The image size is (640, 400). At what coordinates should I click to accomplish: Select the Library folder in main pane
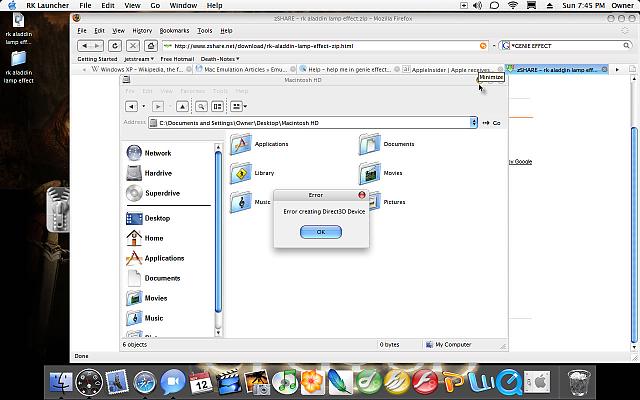tap(252, 173)
